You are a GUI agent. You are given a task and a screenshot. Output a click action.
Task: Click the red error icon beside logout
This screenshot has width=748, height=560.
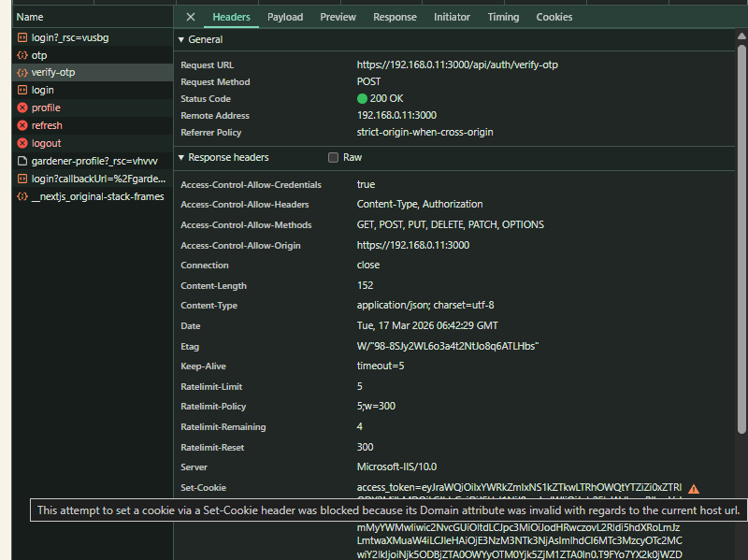tap(22, 143)
